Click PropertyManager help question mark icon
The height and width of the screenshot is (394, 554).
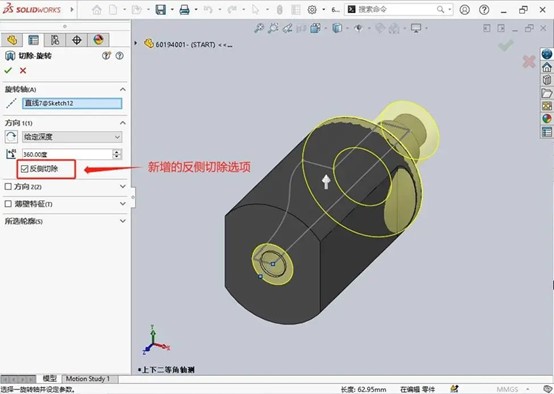click(x=120, y=55)
